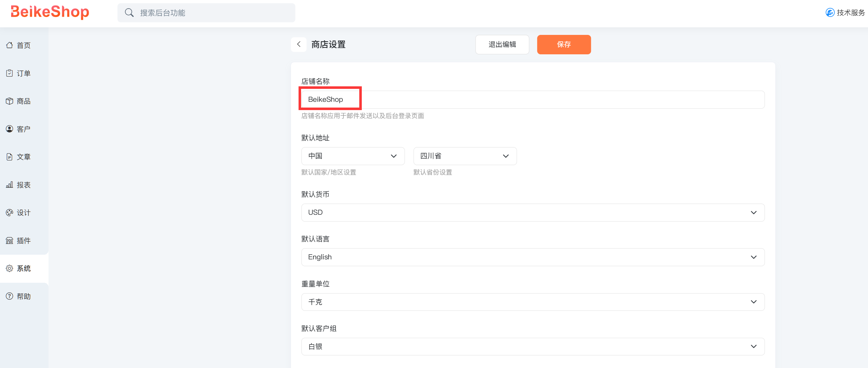Open the default language English dropdown

(x=532, y=257)
